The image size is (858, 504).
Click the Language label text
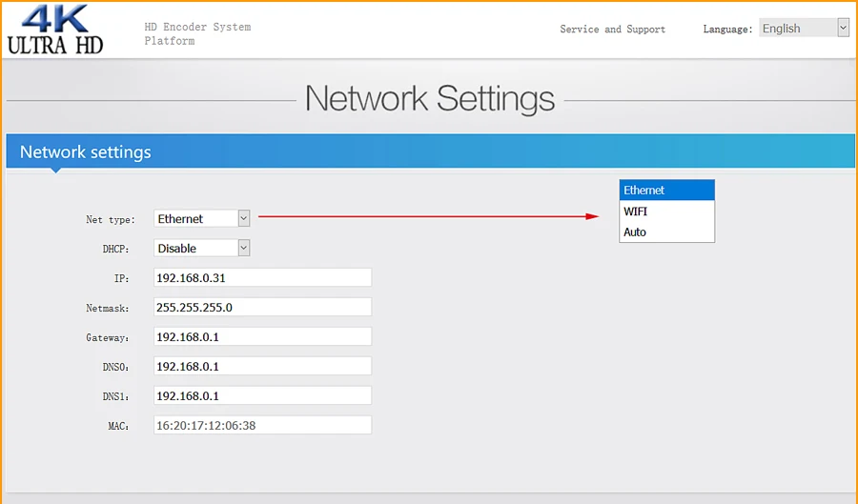pyautogui.click(x=727, y=30)
